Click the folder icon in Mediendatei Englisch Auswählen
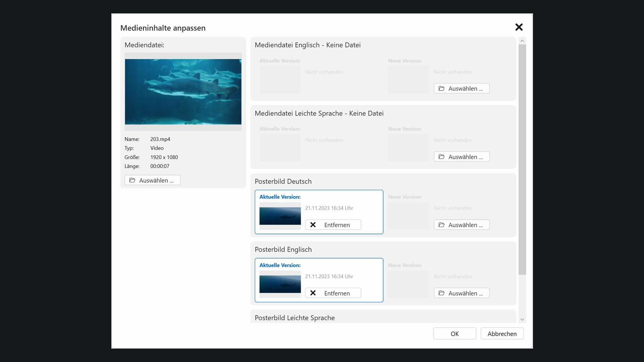 point(441,88)
